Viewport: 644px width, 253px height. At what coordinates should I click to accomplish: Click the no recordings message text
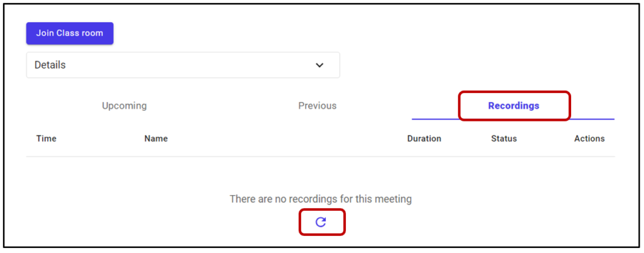coord(321,199)
